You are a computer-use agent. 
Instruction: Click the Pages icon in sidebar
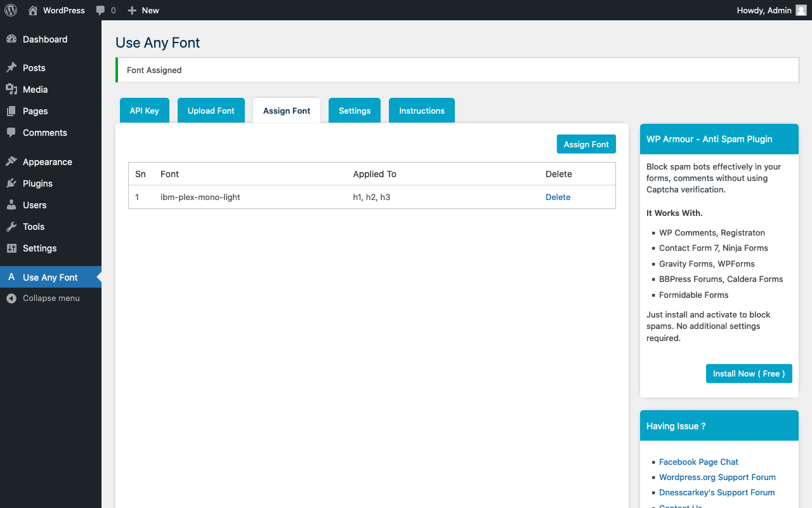(11, 111)
